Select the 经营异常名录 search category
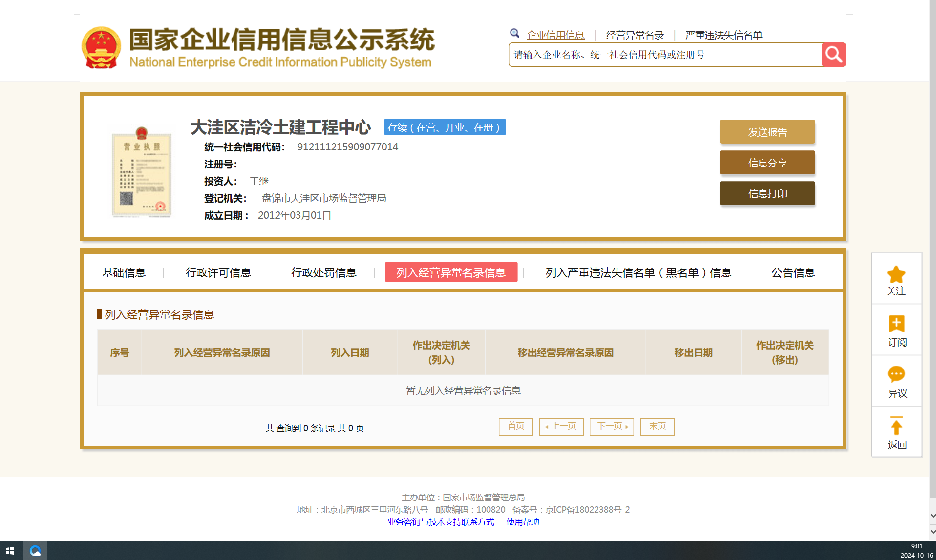The height and width of the screenshot is (560, 936). click(635, 35)
